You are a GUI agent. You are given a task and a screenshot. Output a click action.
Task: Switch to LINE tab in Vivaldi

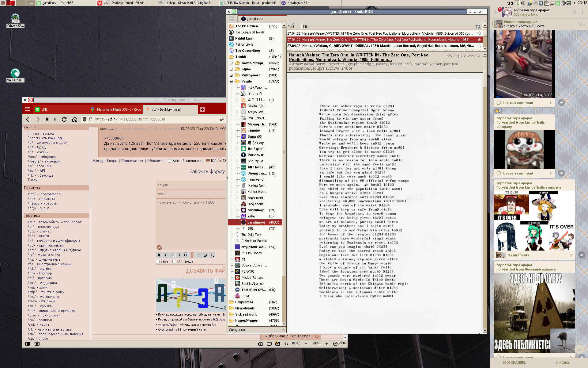pyautogui.click(x=60, y=109)
